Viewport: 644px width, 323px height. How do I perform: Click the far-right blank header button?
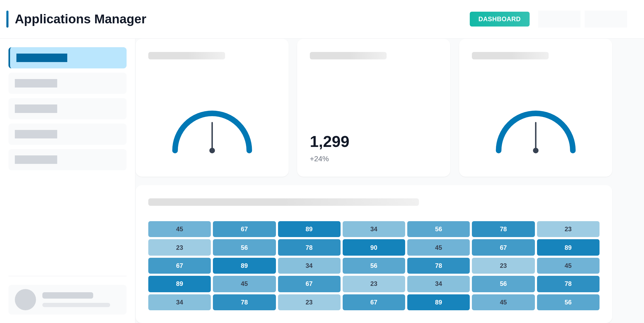[606, 19]
